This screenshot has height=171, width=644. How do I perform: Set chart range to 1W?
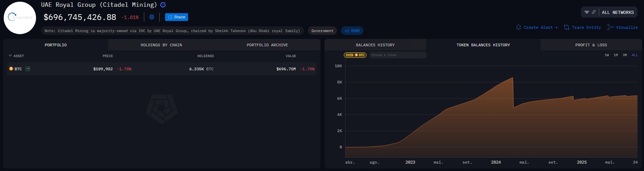click(x=607, y=55)
